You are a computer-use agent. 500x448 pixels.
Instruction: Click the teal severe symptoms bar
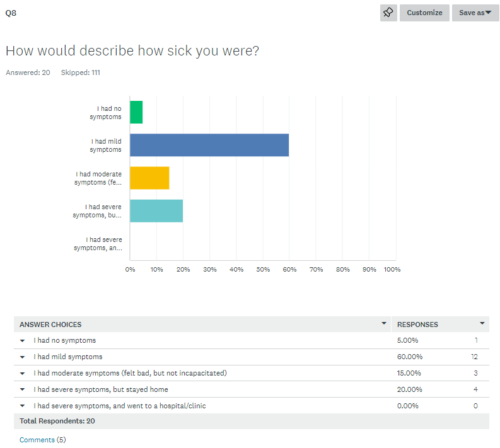click(156, 210)
